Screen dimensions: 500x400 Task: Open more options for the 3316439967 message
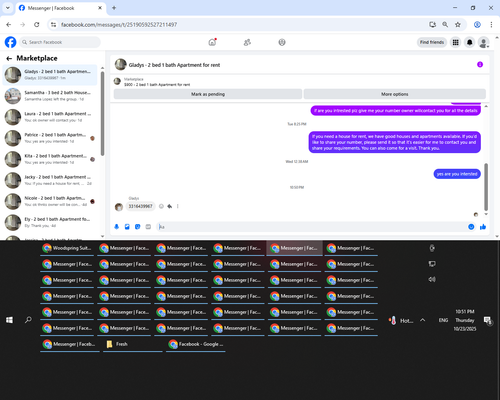178,206
